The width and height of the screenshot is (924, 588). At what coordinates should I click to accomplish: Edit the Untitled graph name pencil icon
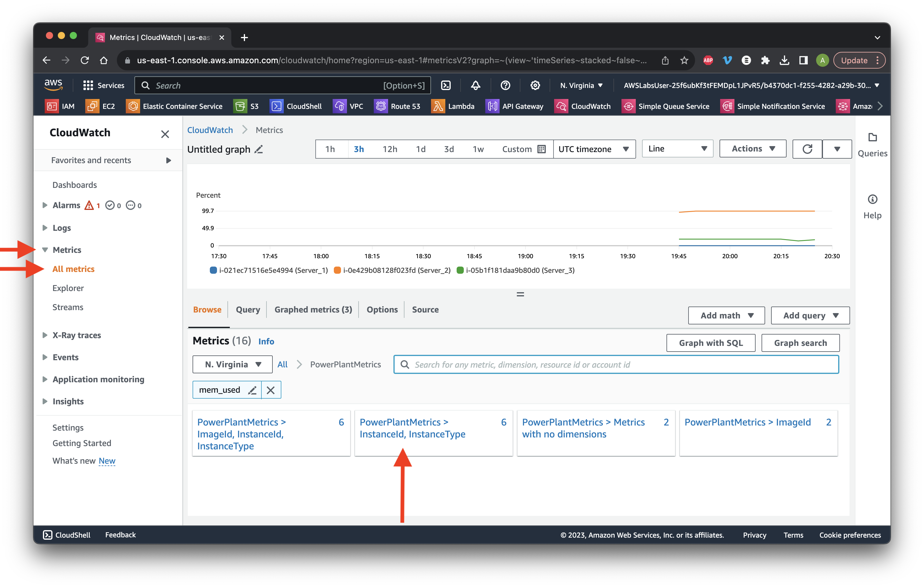click(259, 149)
